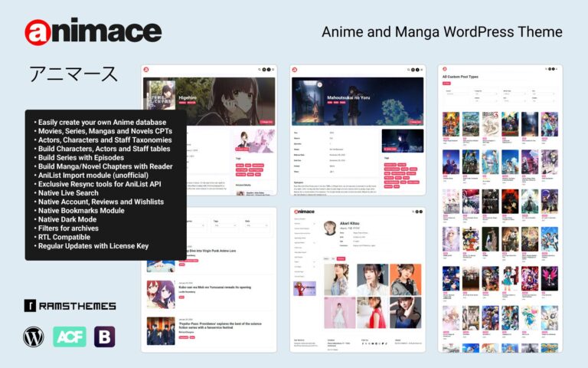
Task: Click 'Native Live Search' feature text
Action: coord(68,193)
